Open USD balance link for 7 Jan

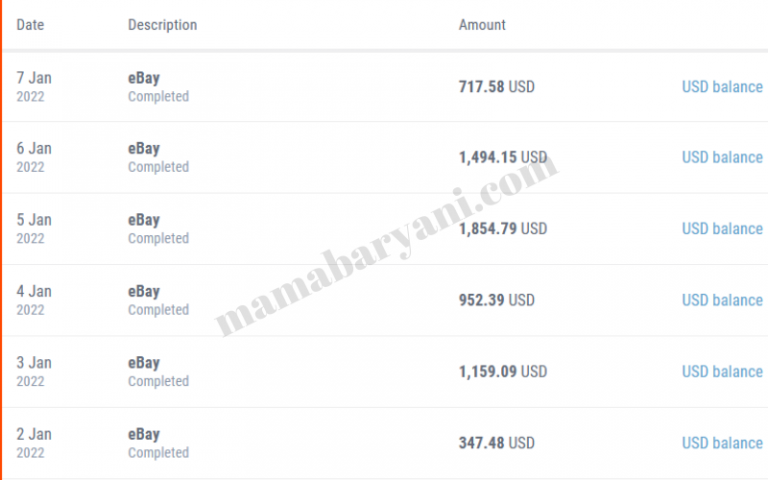pyautogui.click(x=722, y=87)
